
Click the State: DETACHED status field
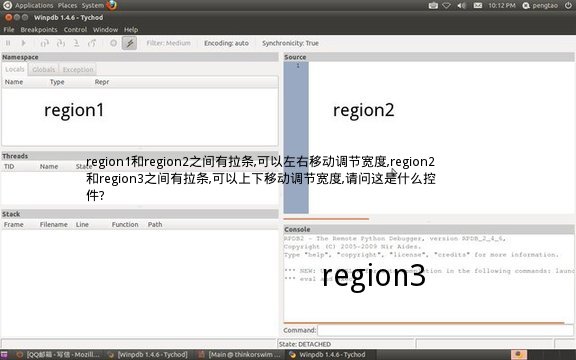(x=346, y=344)
